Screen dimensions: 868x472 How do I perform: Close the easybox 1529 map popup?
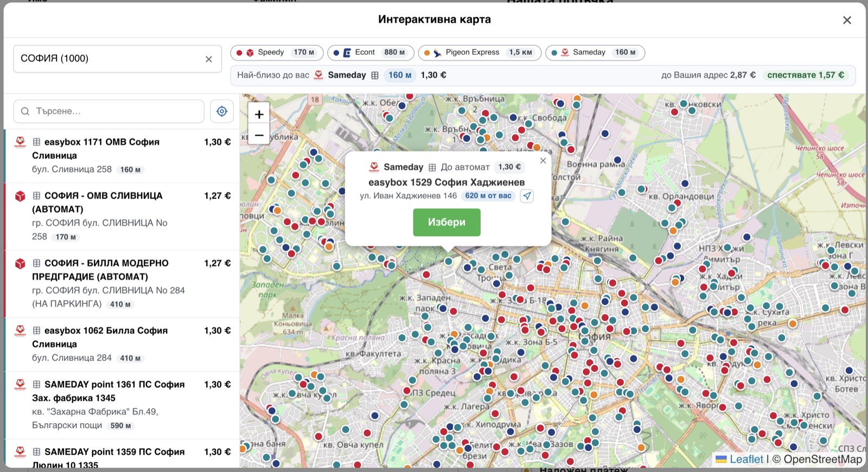coord(543,161)
